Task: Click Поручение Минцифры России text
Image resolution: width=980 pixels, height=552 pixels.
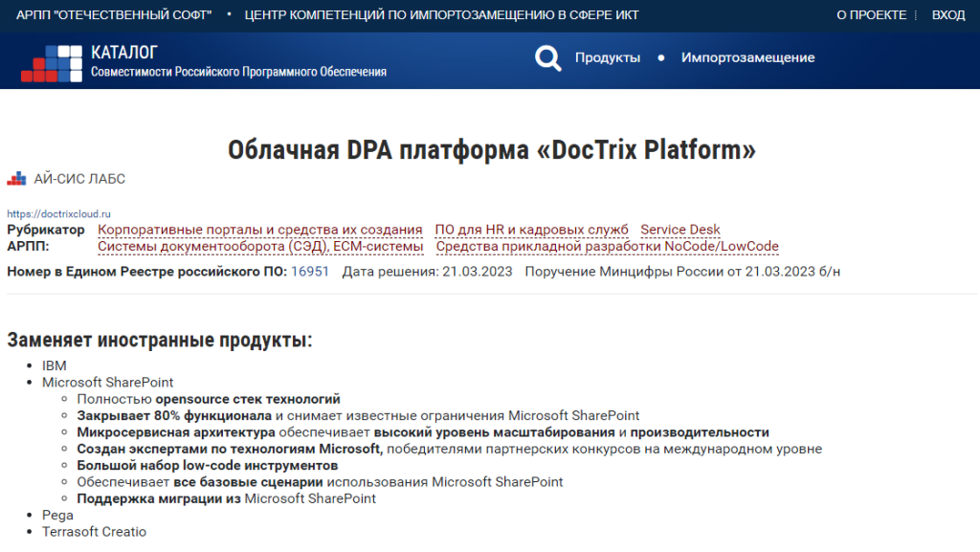Action: click(x=682, y=272)
